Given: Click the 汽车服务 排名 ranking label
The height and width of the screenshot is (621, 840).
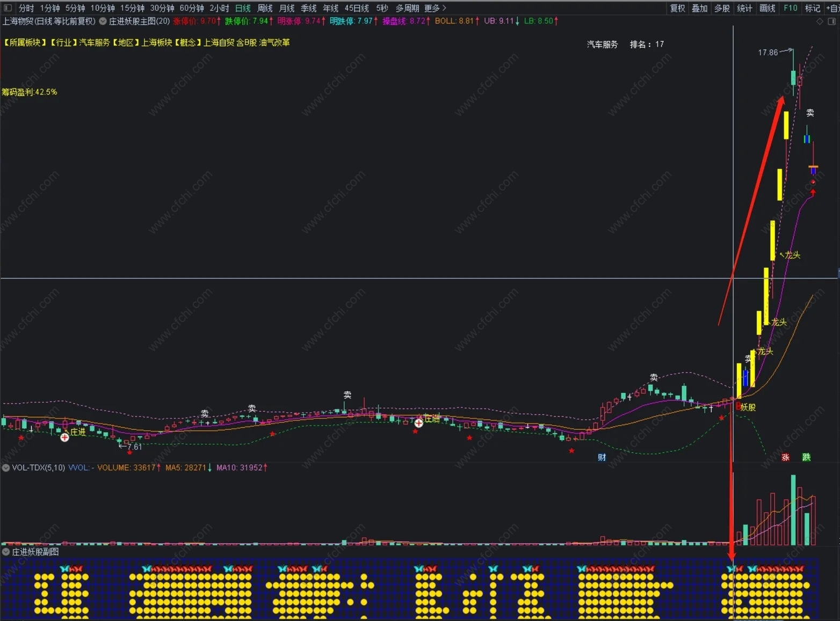Looking at the screenshot, I should point(625,45).
